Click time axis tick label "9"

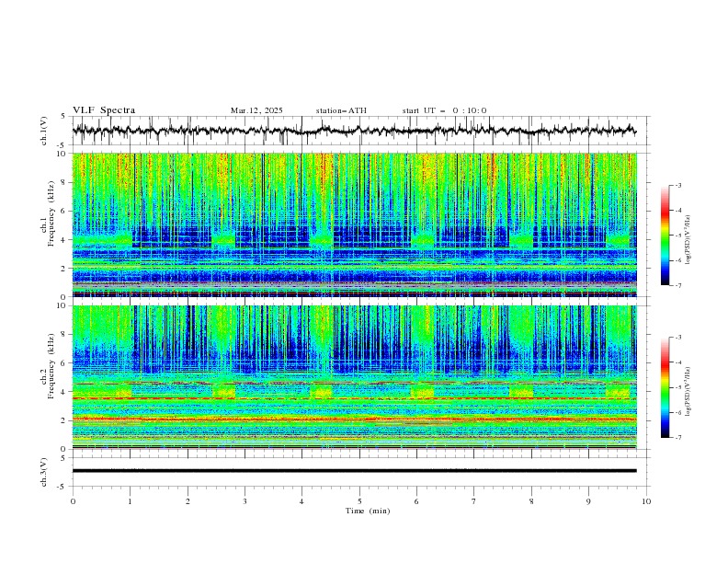588,501
